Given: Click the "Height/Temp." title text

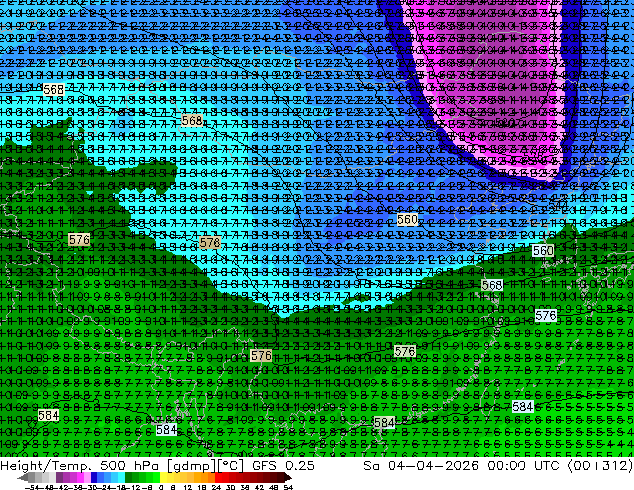Looking at the screenshot, I should [44, 465].
